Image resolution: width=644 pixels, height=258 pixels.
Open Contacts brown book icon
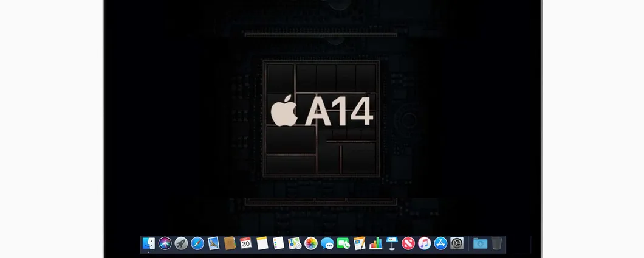pos(230,243)
